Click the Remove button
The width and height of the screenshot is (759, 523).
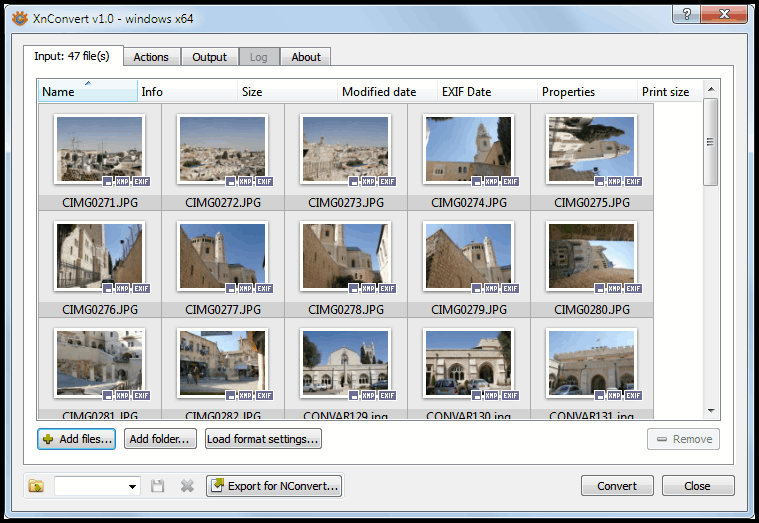tap(683, 439)
